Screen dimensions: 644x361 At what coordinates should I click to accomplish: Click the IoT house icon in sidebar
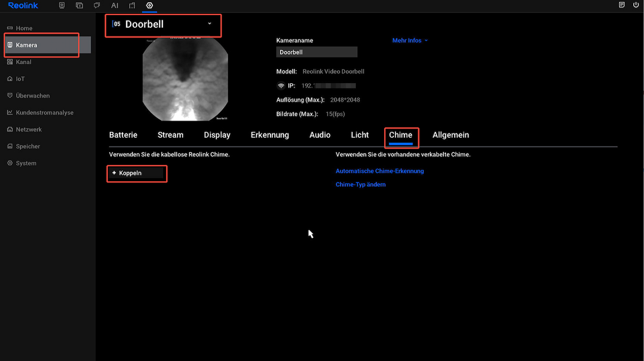(x=10, y=79)
